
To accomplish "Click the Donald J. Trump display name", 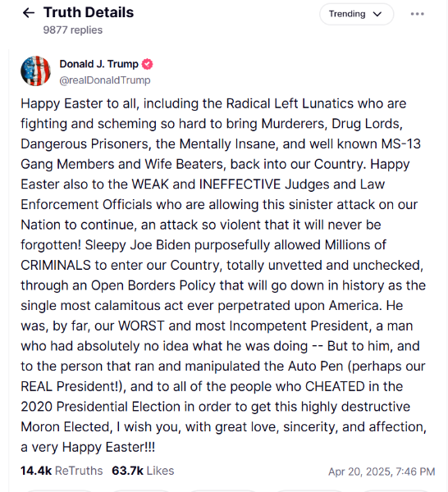I will (x=99, y=64).
